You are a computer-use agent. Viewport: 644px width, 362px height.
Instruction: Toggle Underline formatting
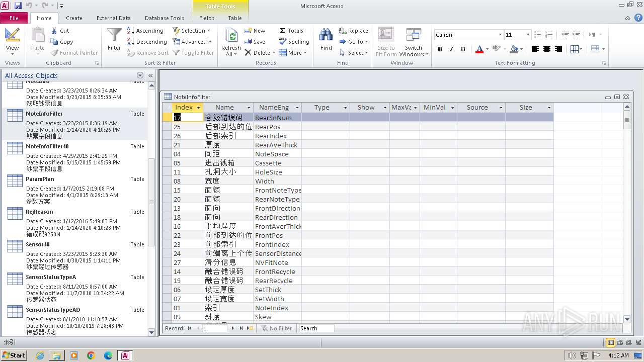click(463, 49)
